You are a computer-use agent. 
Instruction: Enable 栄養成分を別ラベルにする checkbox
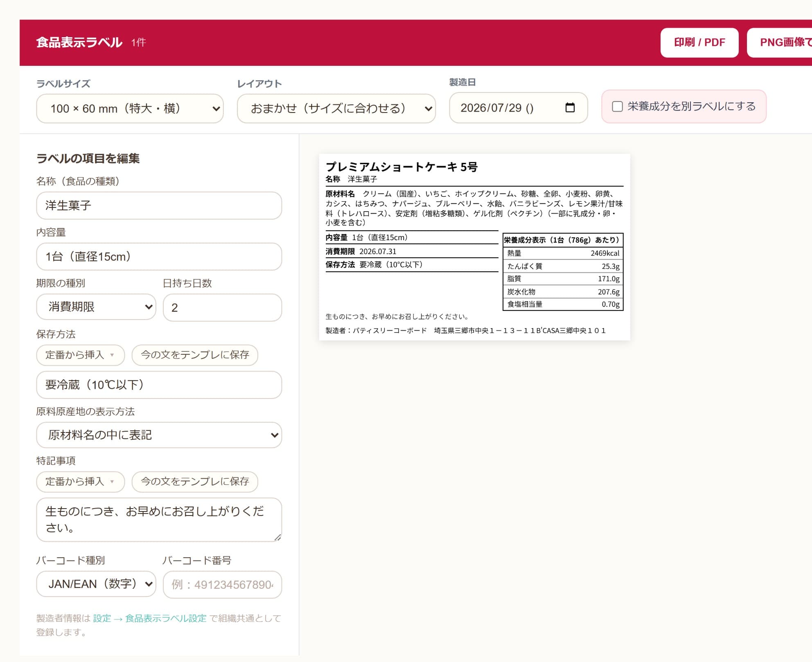click(x=617, y=106)
